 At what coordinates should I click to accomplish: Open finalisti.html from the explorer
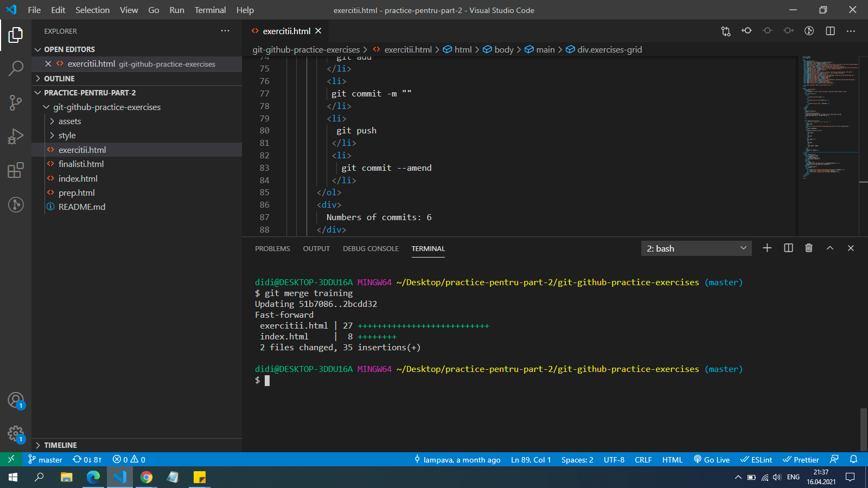tap(81, 164)
